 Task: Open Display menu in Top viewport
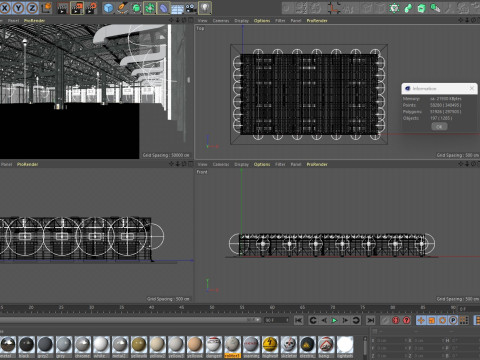pos(241,21)
